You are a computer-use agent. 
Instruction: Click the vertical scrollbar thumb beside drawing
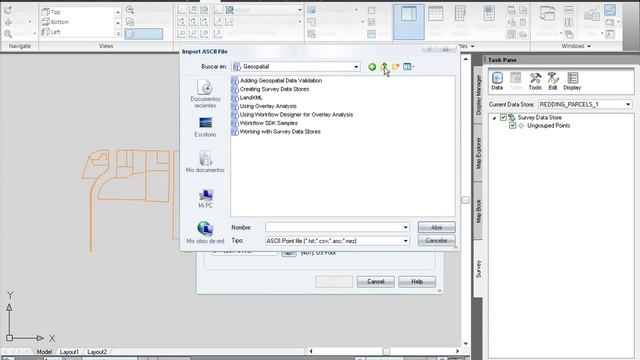pyautogui.click(x=465, y=200)
